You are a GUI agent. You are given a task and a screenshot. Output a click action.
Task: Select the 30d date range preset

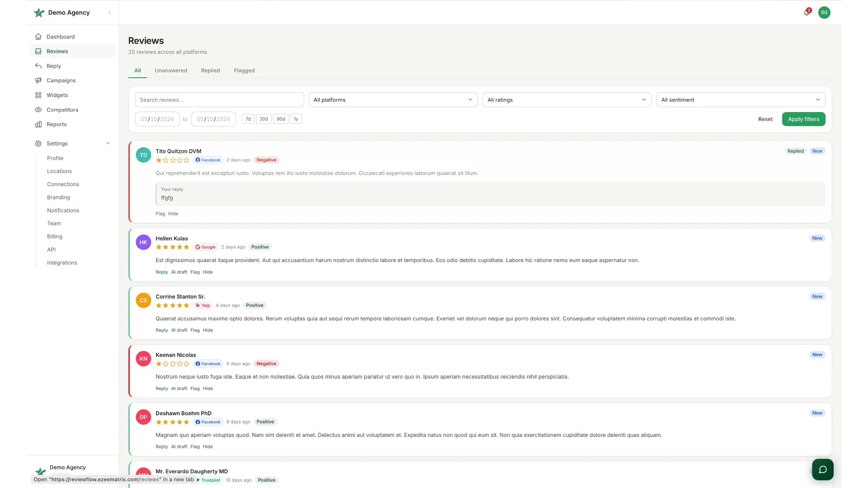point(264,119)
